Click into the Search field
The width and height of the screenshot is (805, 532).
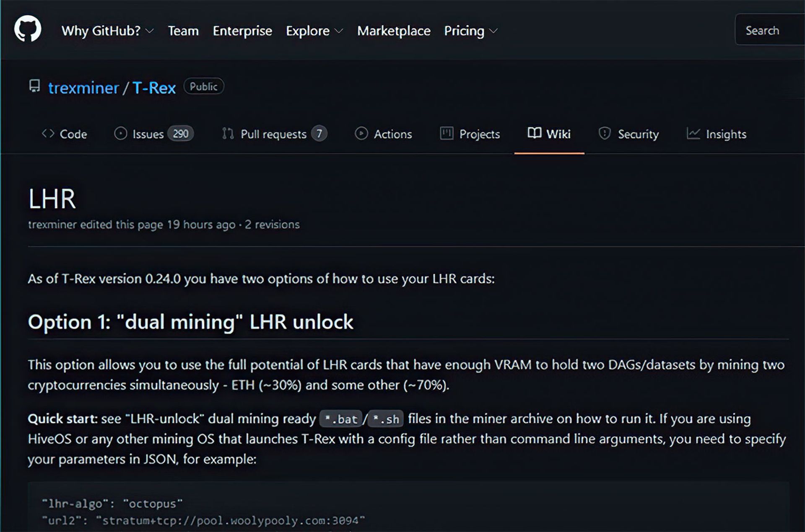[770, 30]
